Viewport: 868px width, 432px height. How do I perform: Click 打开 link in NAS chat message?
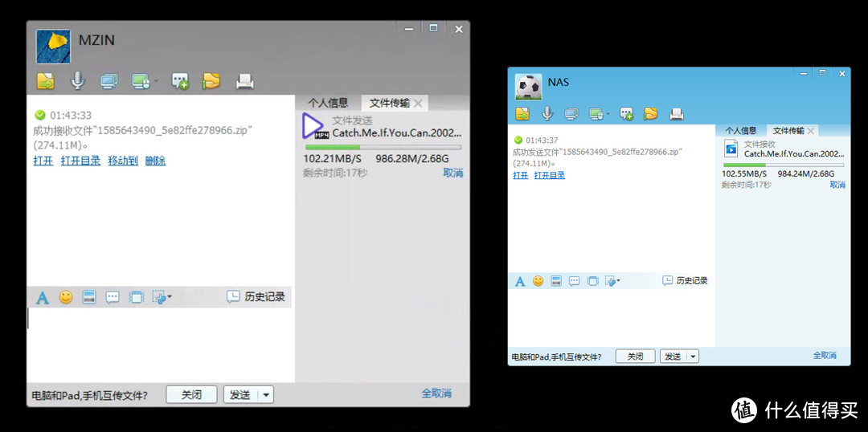(520, 175)
